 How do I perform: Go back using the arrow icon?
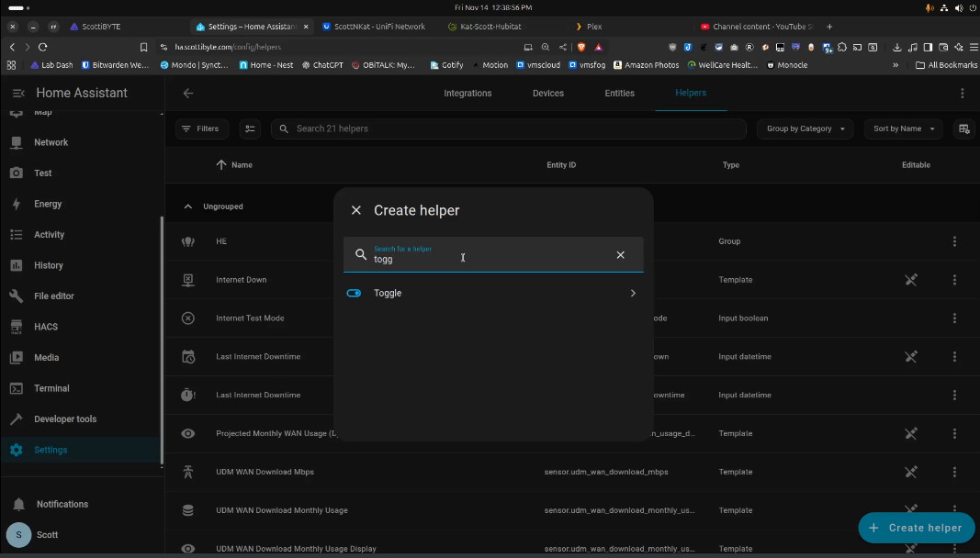tap(188, 93)
